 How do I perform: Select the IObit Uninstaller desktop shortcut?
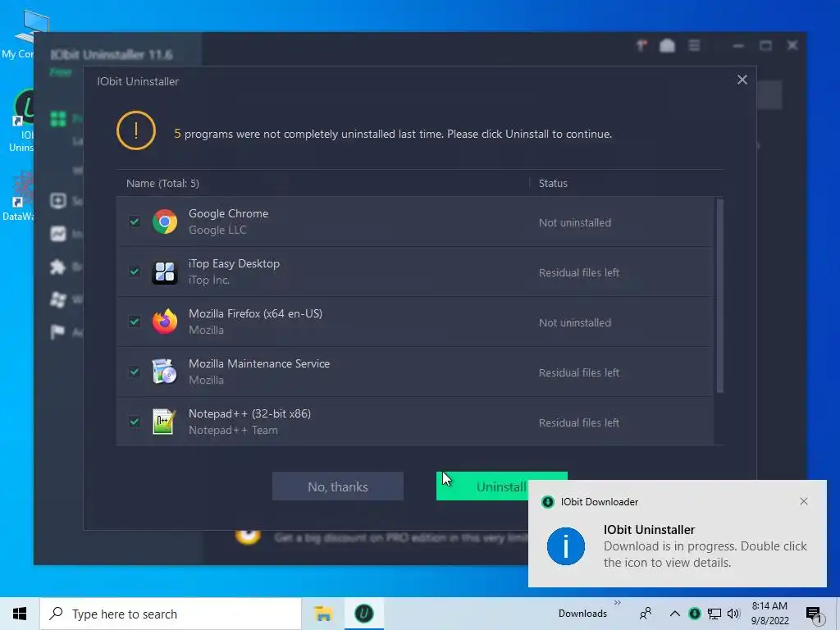tap(21, 121)
